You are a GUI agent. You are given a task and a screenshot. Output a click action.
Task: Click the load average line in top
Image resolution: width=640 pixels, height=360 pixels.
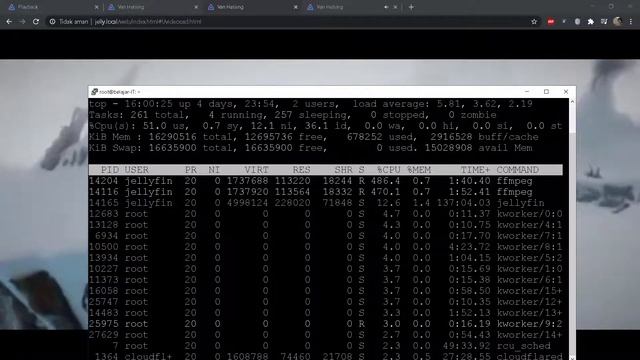311,104
